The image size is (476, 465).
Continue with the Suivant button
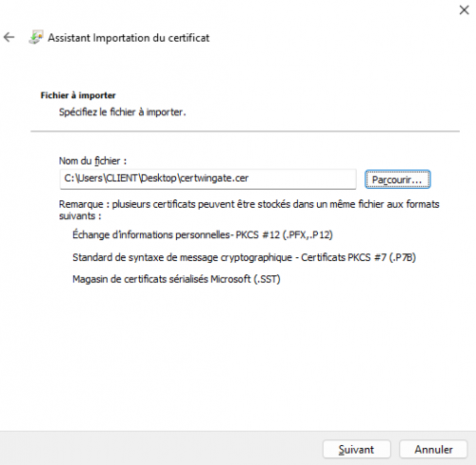pos(356,449)
